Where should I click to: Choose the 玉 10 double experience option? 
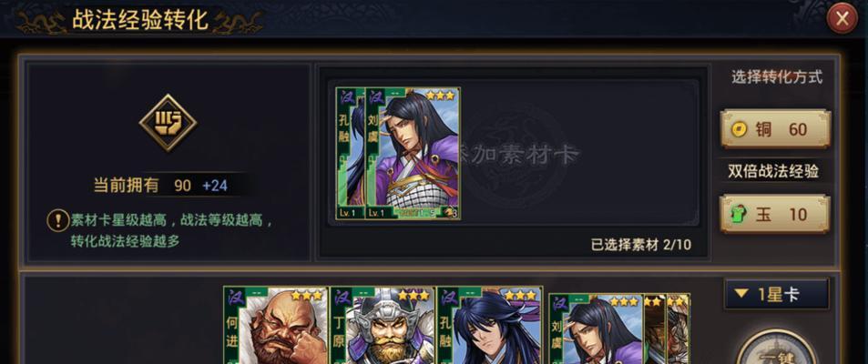point(775,214)
